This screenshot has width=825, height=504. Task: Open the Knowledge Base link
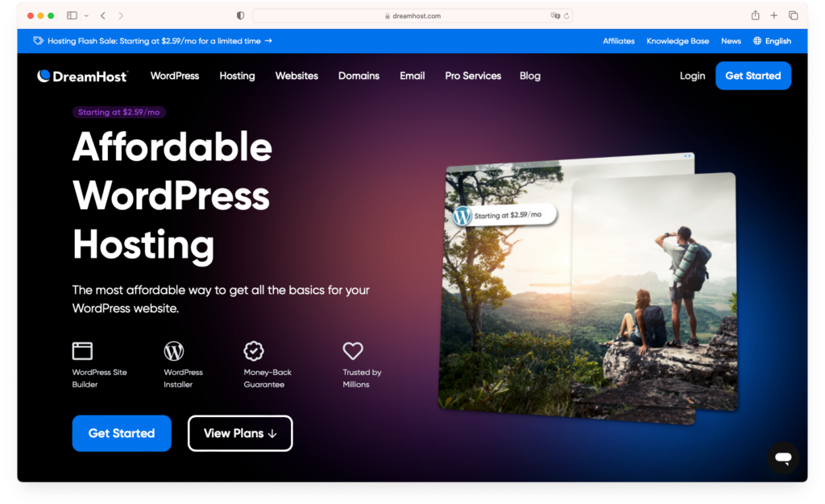pyautogui.click(x=678, y=41)
